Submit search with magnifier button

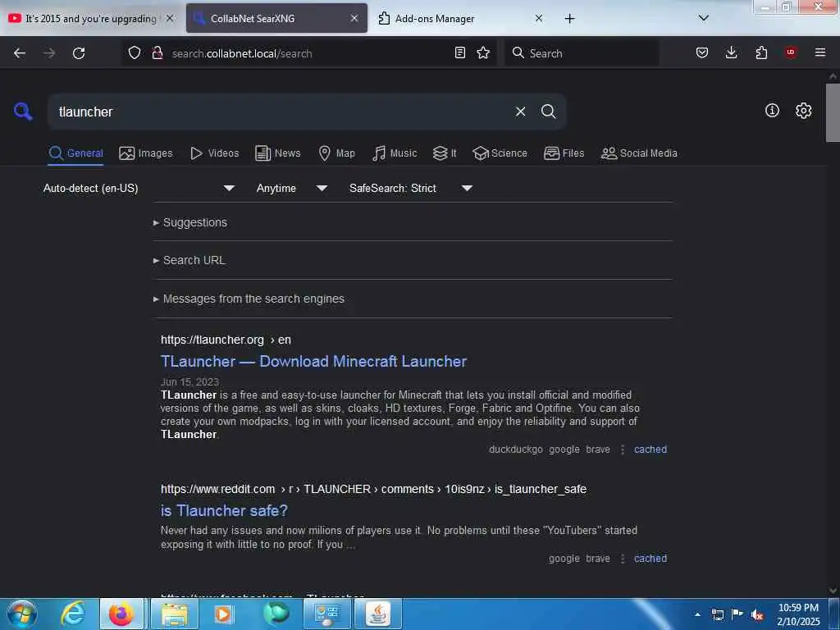549,112
